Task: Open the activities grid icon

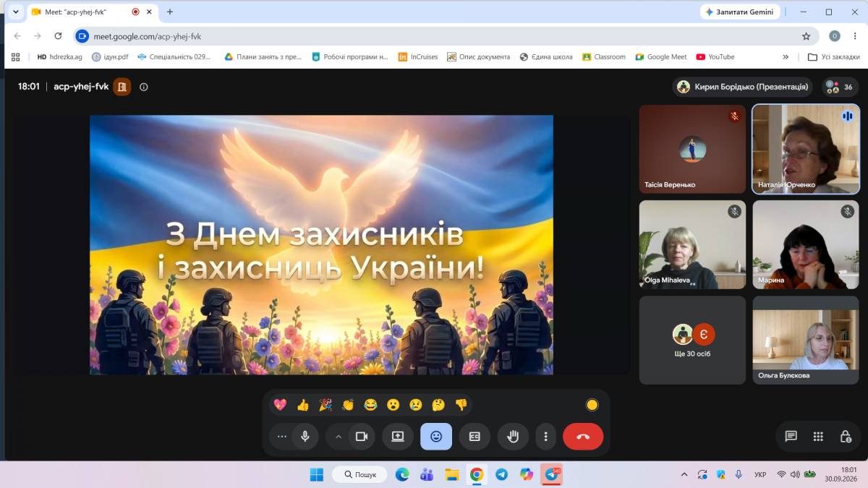Action: pos(818,437)
